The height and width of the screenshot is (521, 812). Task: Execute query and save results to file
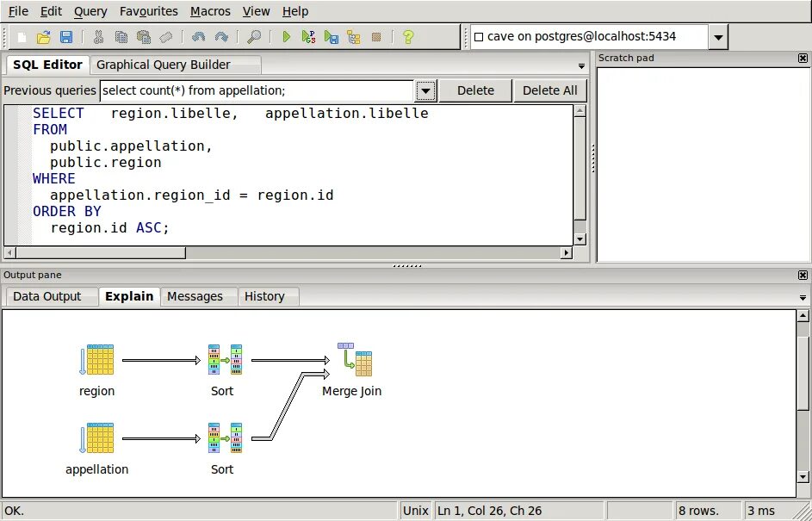[x=332, y=37]
